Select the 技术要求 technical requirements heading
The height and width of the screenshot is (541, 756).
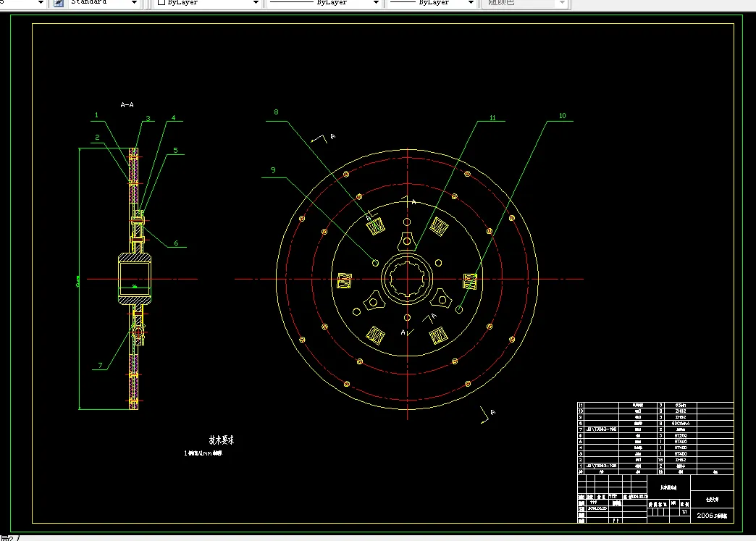pyautogui.click(x=222, y=440)
